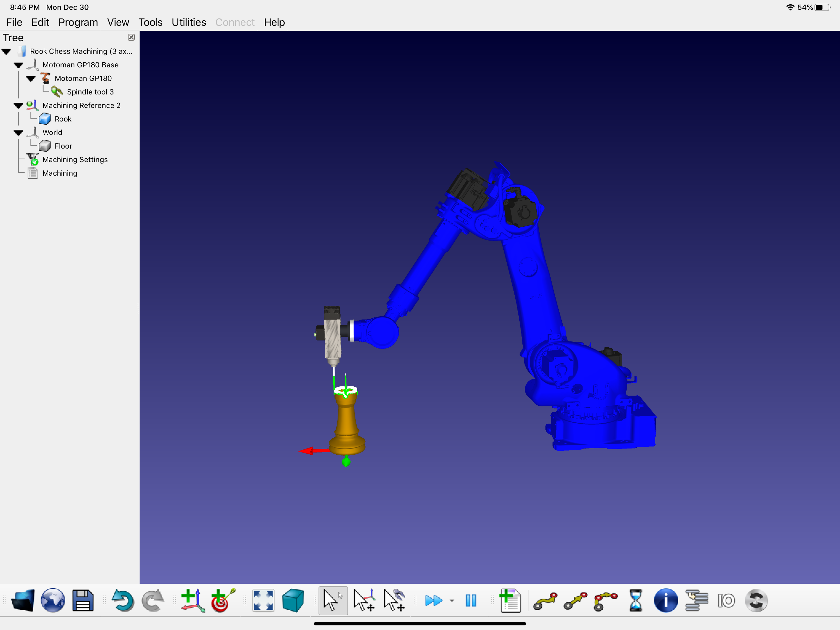Activate the select cursor tool
This screenshot has width=840, height=630.
[x=333, y=600]
